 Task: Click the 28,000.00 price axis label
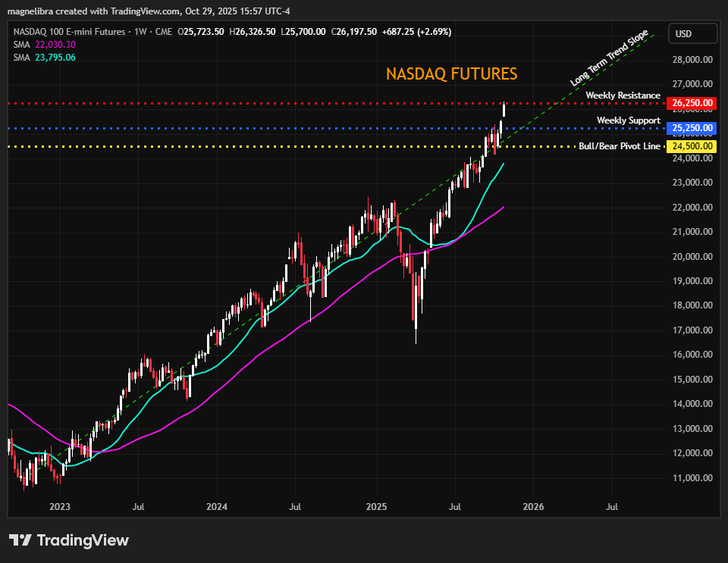pyautogui.click(x=692, y=59)
